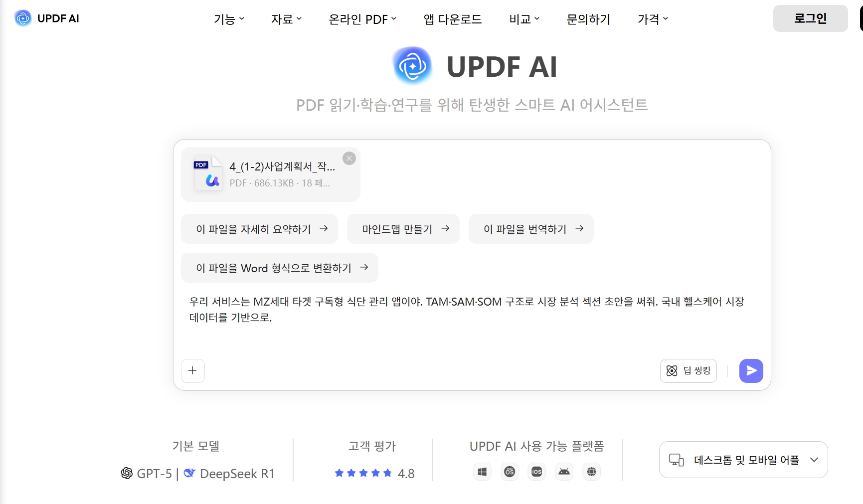Click the plus attach button
This screenshot has height=504, width=863.
pos(193,370)
